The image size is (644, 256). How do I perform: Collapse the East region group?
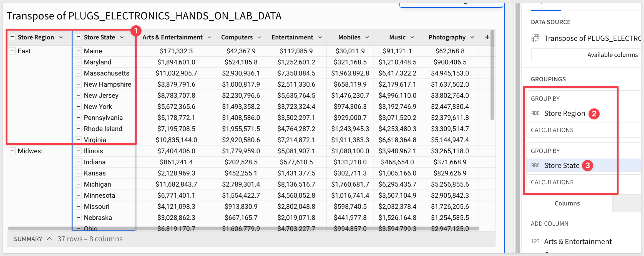[12, 51]
